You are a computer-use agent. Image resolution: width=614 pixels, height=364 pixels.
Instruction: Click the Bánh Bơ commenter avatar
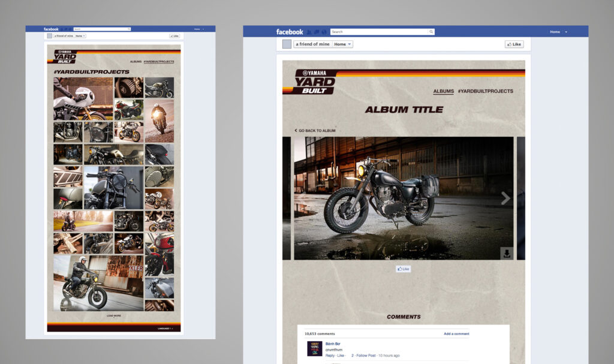pos(314,348)
